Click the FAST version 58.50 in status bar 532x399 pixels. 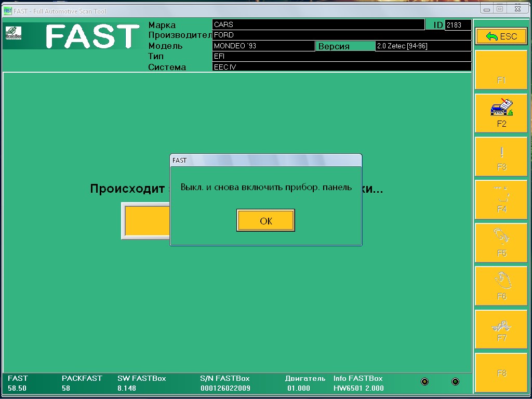pyautogui.click(x=17, y=388)
